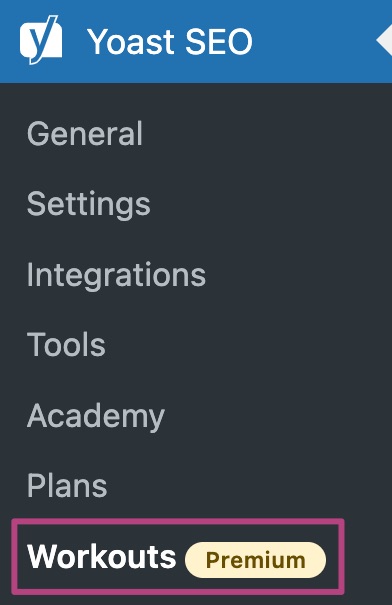Click the Yoast 'y' logo icon
This screenshot has width=392, height=605.
pos(41,40)
